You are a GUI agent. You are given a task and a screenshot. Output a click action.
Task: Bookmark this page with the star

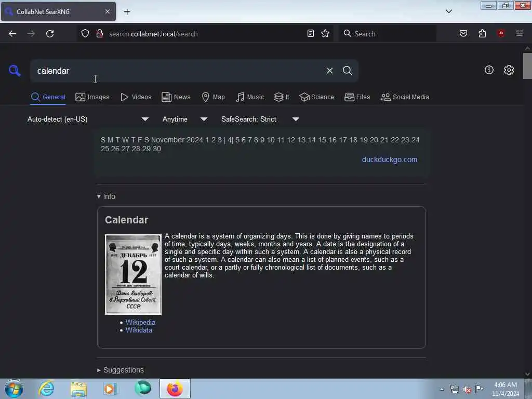click(325, 33)
